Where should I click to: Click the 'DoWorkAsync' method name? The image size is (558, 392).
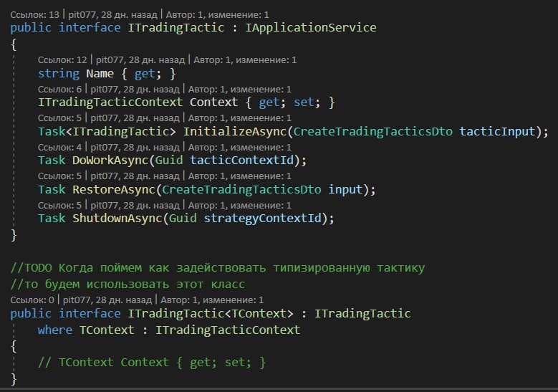110,161
